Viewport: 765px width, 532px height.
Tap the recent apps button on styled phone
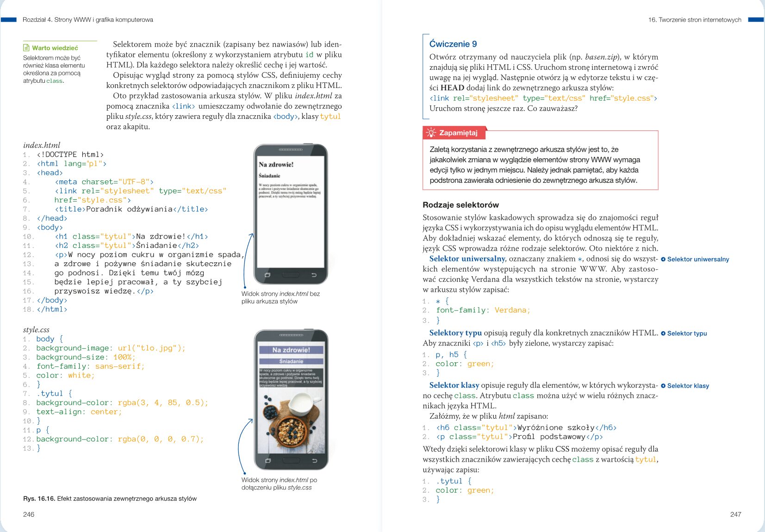267,461
